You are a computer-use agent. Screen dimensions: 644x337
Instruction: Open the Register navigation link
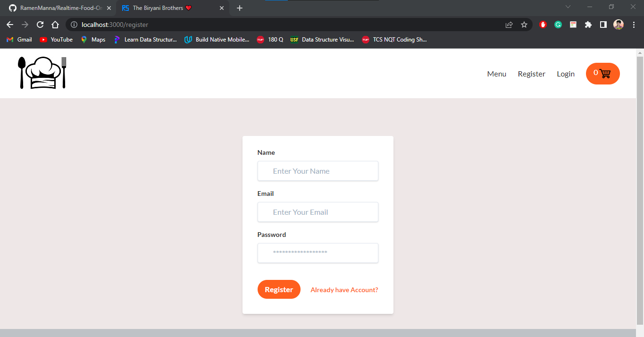[532, 74]
